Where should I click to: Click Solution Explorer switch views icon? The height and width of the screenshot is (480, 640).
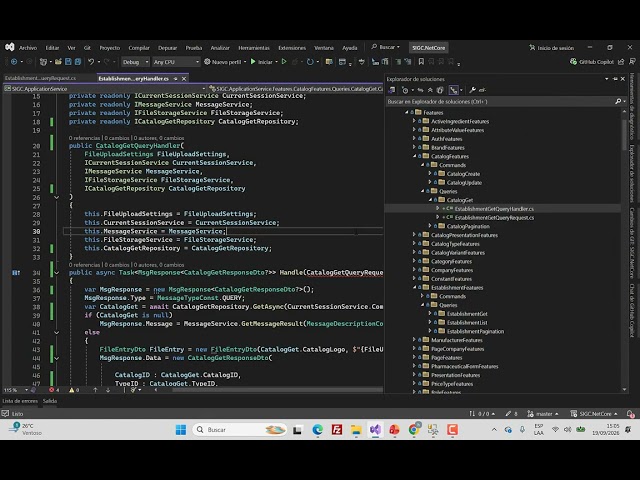point(391,90)
